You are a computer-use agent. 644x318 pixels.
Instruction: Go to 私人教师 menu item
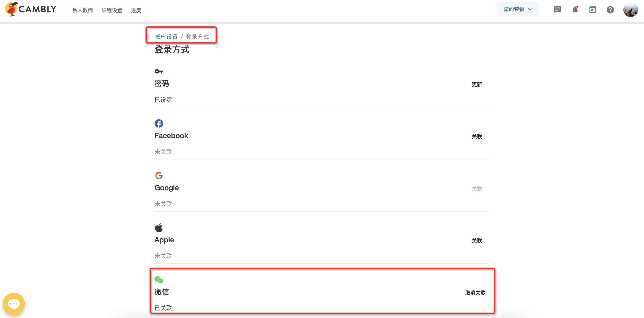pyautogui.click(x=82, y=10)
